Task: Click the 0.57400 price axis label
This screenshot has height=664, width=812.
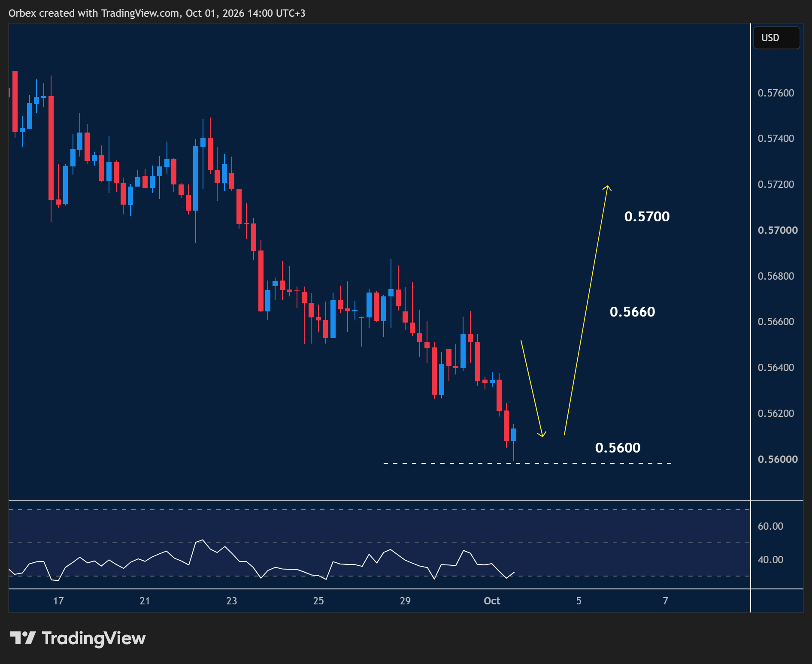Action: [x=776, y=139]
